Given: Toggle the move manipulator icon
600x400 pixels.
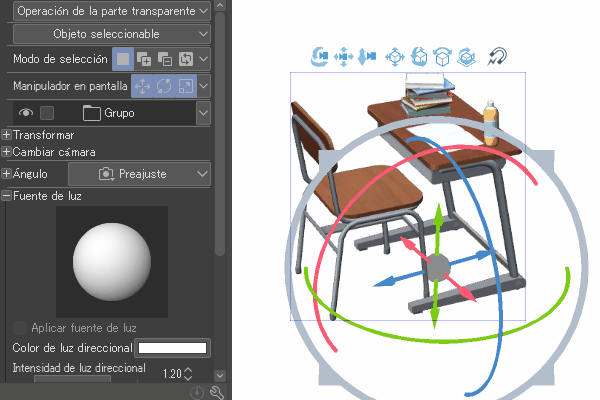Looking at the screenshot, I should [142, 86].
